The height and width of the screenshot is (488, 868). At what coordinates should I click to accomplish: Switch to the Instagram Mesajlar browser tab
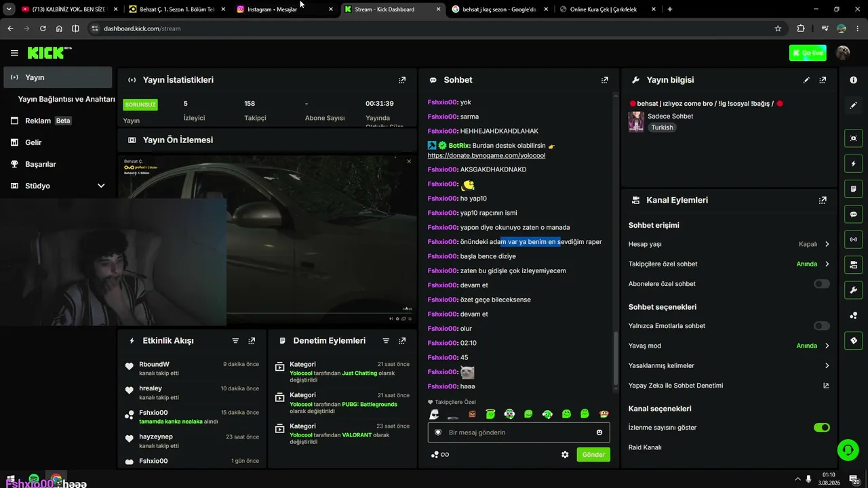(285, 9)
